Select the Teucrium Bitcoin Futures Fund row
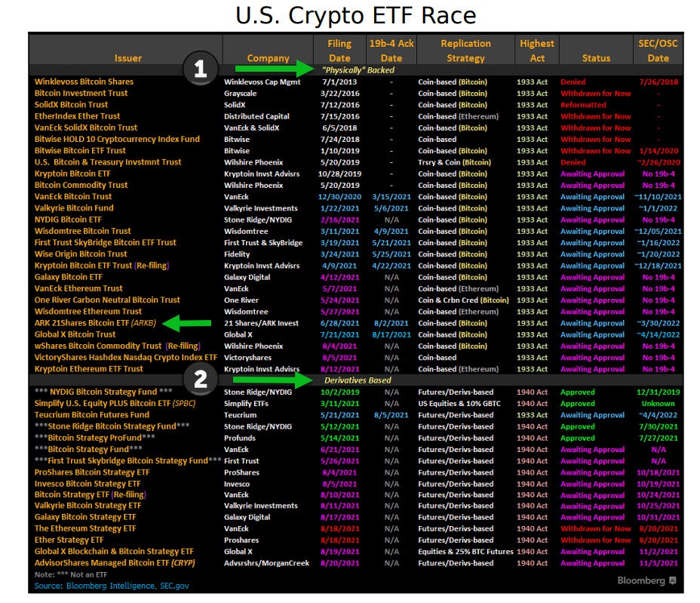700x603 pixels. pos(92,415)
